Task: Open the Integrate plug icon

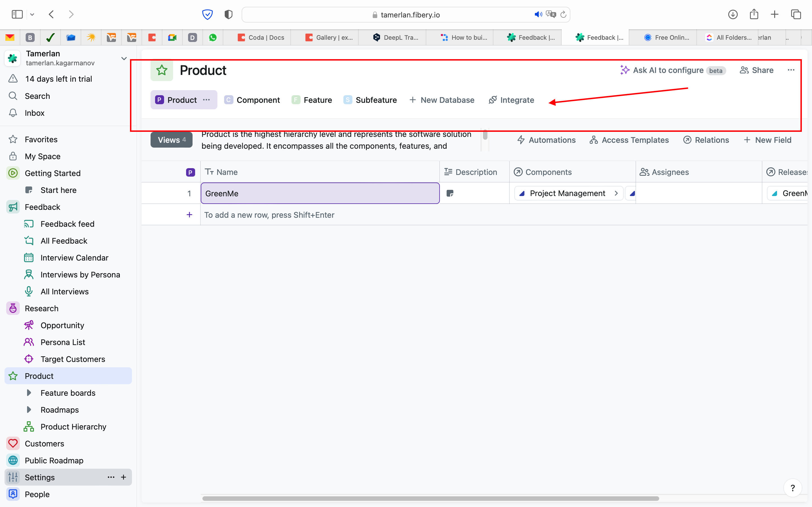Action: (492, 100)
